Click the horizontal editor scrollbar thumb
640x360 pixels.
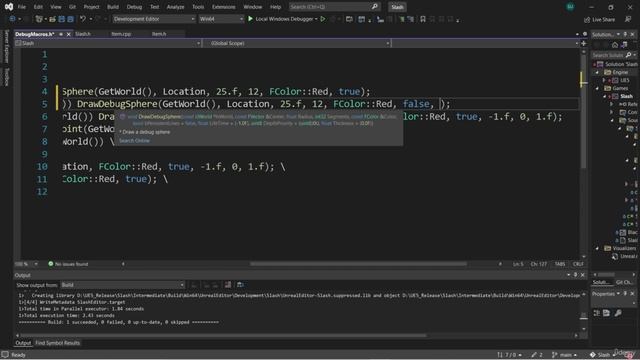[358, 264]
